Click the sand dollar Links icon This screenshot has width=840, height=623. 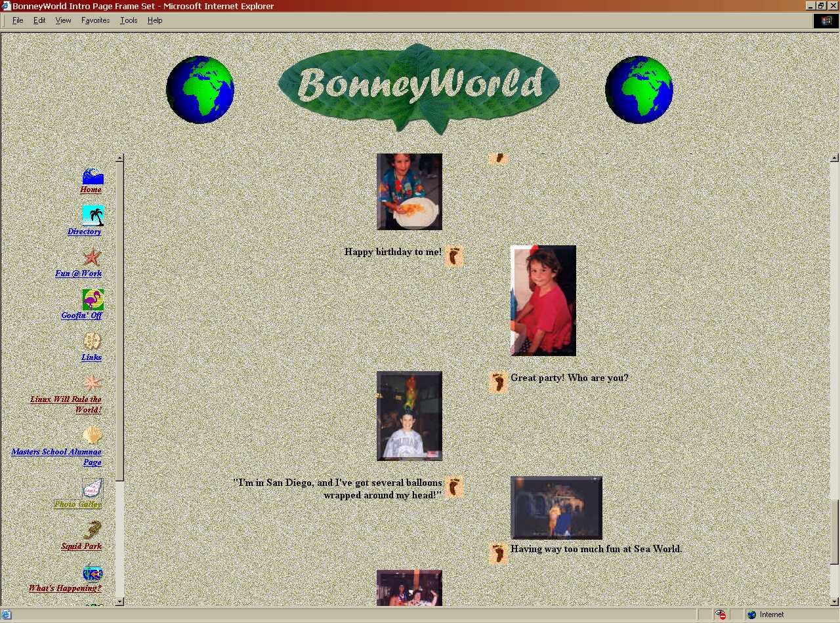[92, 341]
